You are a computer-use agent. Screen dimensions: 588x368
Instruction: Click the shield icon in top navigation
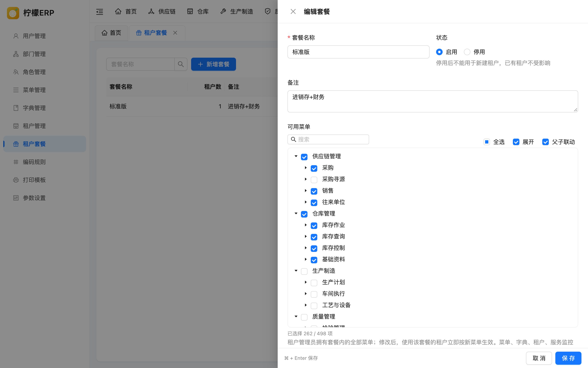tap(267, 11)
